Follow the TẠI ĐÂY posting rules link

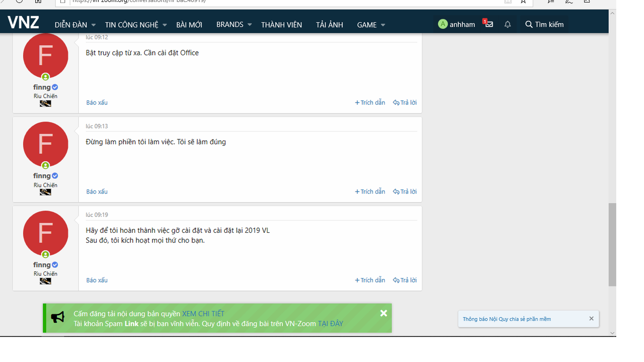(331, 324)
